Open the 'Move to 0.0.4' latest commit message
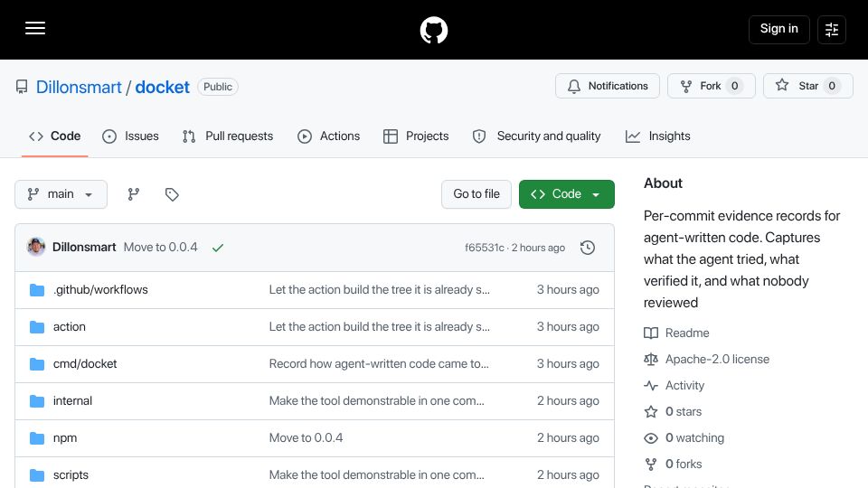The image size is (868, 488). (x=161, y=248)
